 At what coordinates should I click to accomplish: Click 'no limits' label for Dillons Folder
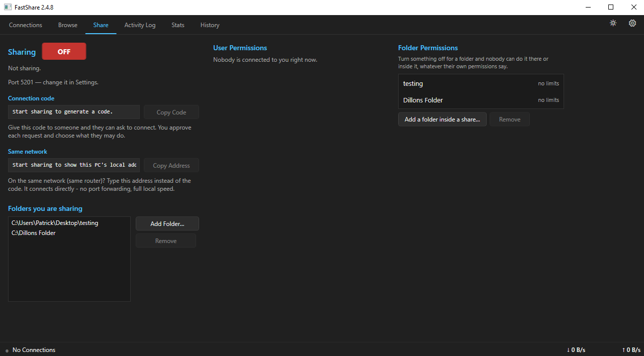click(548, 100)
